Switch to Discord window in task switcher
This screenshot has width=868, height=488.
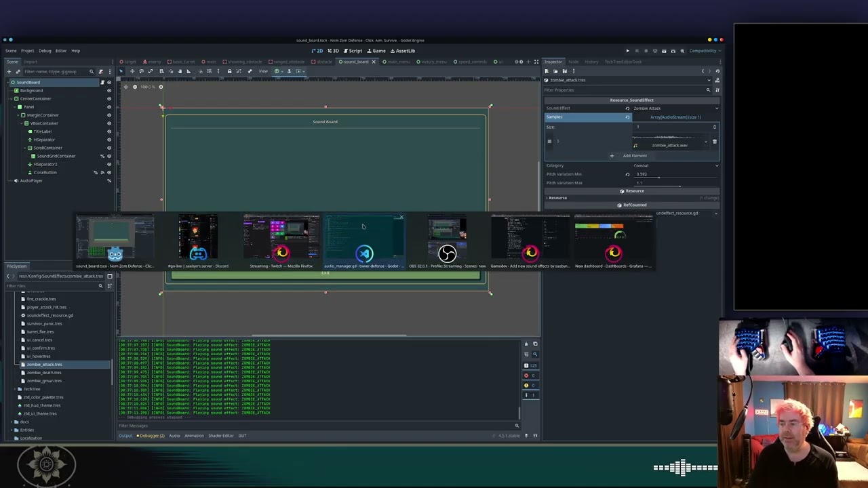[198, 242]
